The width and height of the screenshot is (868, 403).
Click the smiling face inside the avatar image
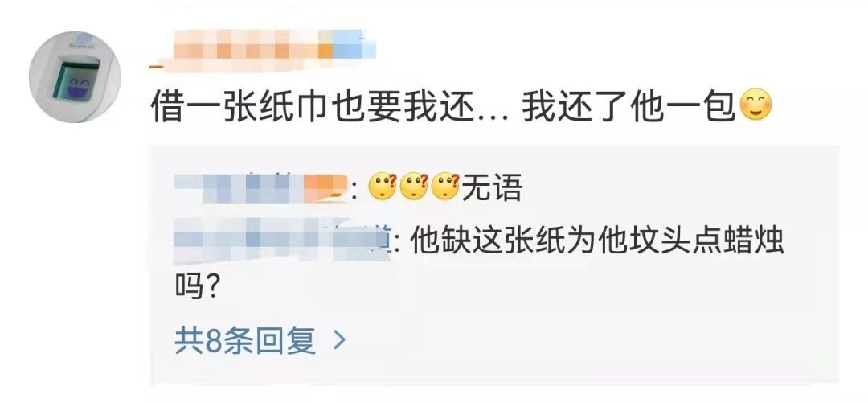(x=77, y=84)
